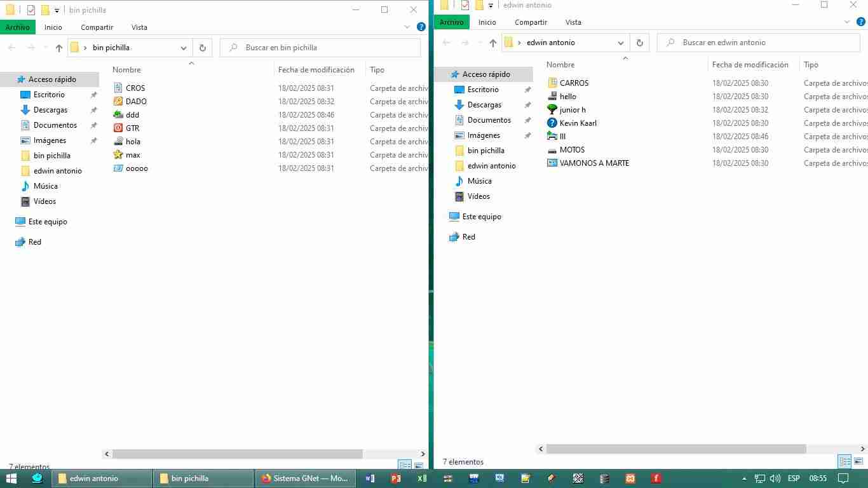Viewport: 868px width, 488px height.
Task: Show hidden system tray icons
Action: coord(744,478)
